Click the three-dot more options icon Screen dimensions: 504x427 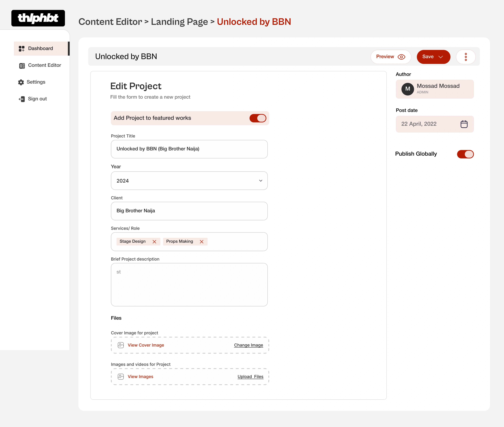tap(465, 57)
